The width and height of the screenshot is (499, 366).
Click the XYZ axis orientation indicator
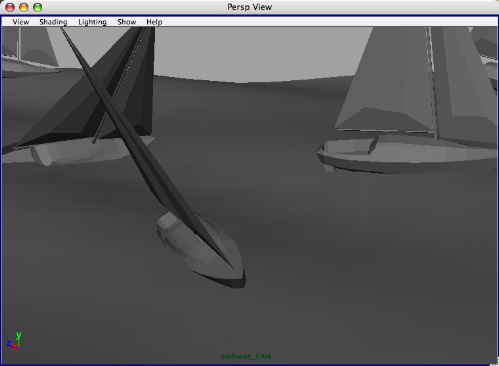[14, 341]
